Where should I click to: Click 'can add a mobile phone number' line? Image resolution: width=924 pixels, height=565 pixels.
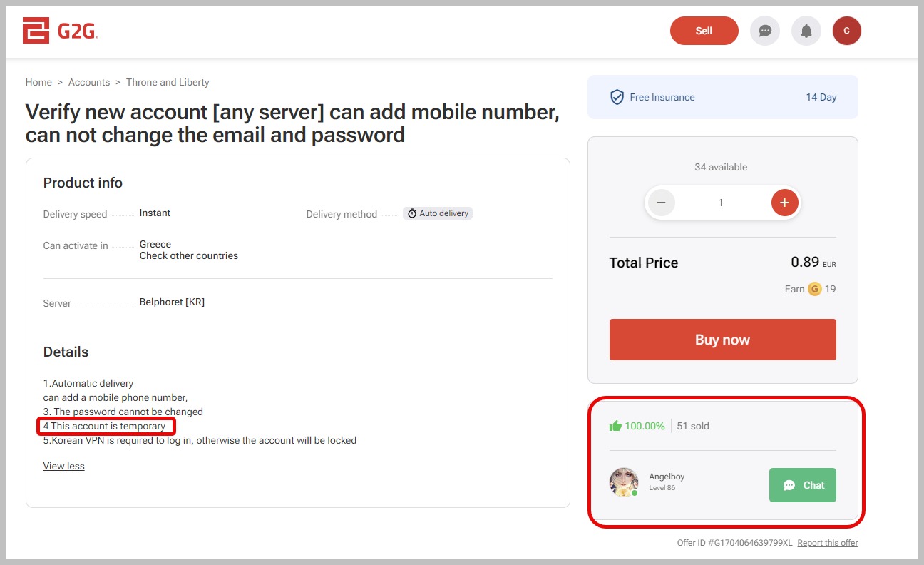pos(115,397)
